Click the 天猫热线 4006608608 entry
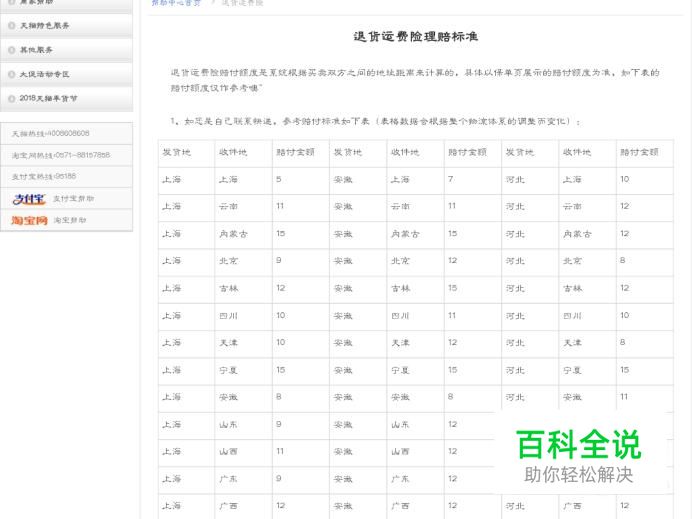Screen dimensions: 692x519 pyautogui.click(x=51, y=133)
